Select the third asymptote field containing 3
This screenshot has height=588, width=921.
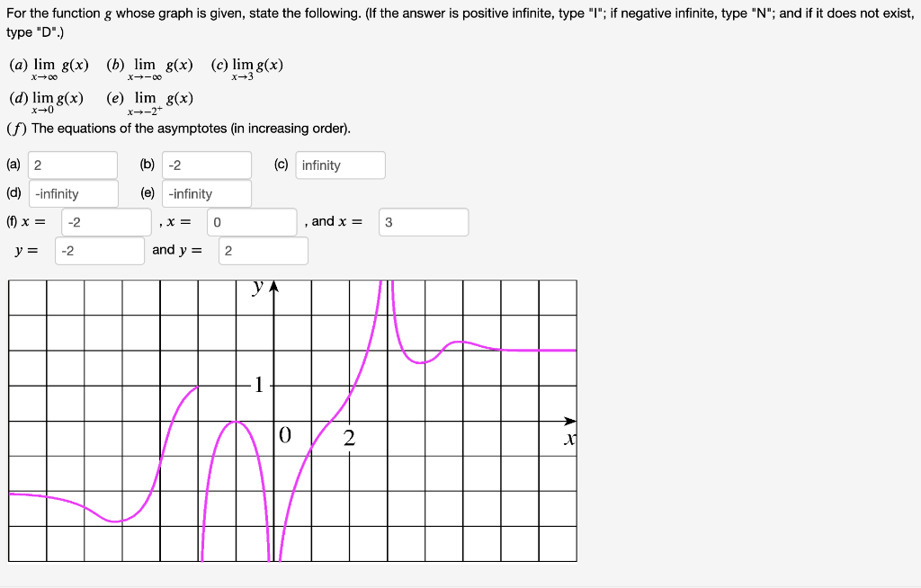coord(423,221)
